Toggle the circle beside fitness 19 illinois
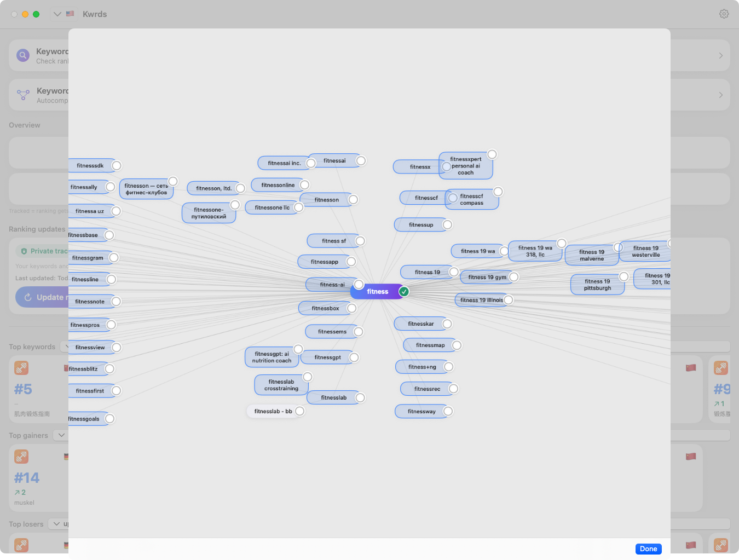Viewport: 739px width, 560px height. (509, 300)
